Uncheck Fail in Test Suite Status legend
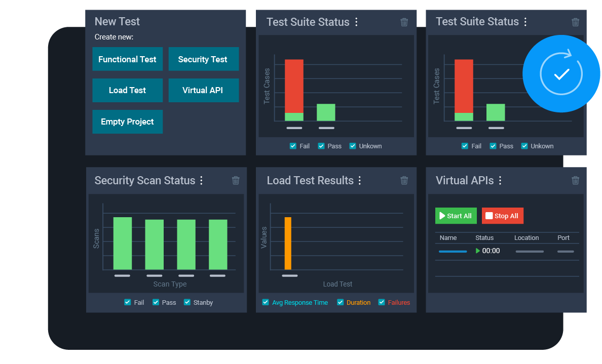Image resolution: width=602 pixels, height=364 pixels. (x=293, y=146)
